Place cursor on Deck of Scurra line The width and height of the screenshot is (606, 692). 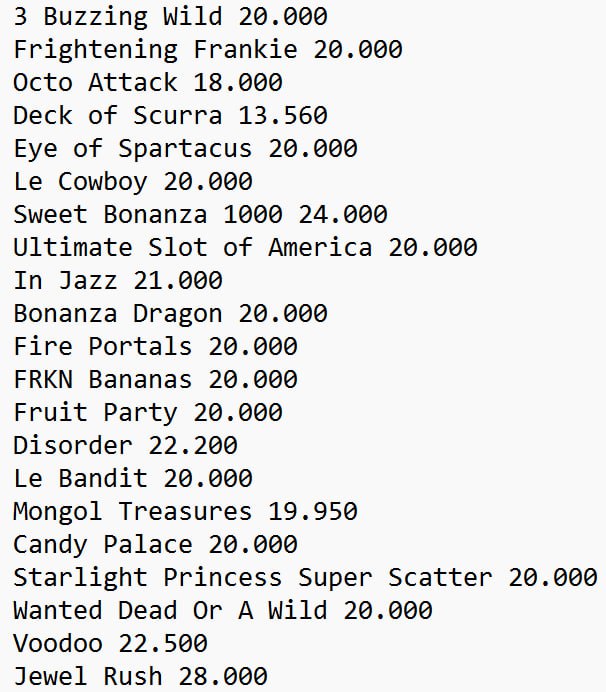[170, 116]
